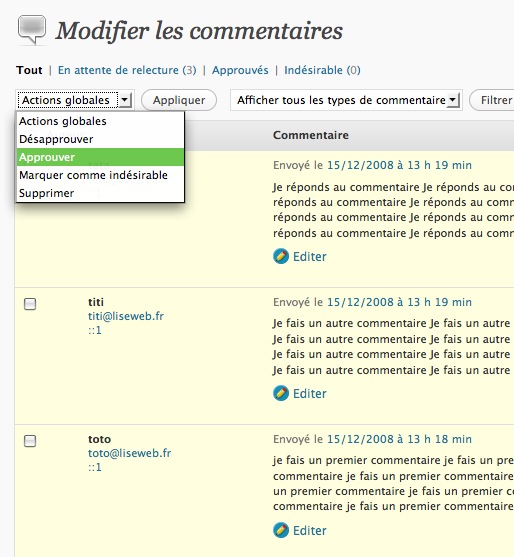Open the Indésirable (0) filter
Screen dimensions: 514x557
pos(322,70)
